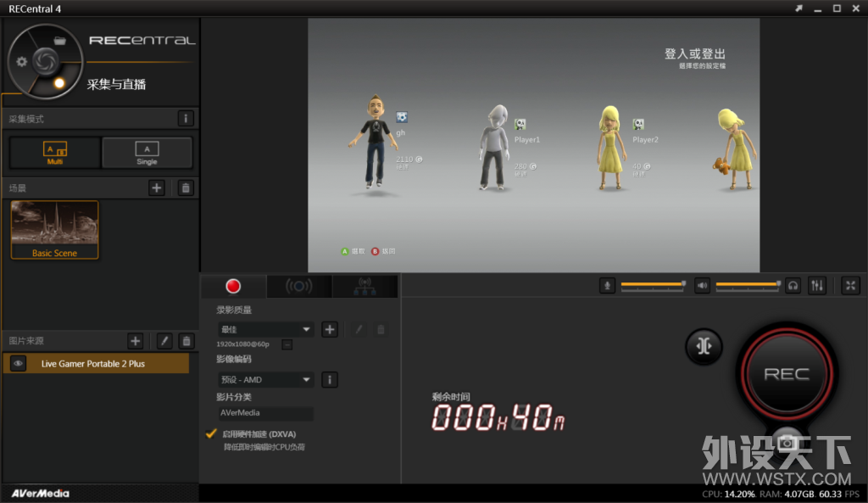Show video codec info button
Viewport: 868px width, 503px height.
pos(330,379)
